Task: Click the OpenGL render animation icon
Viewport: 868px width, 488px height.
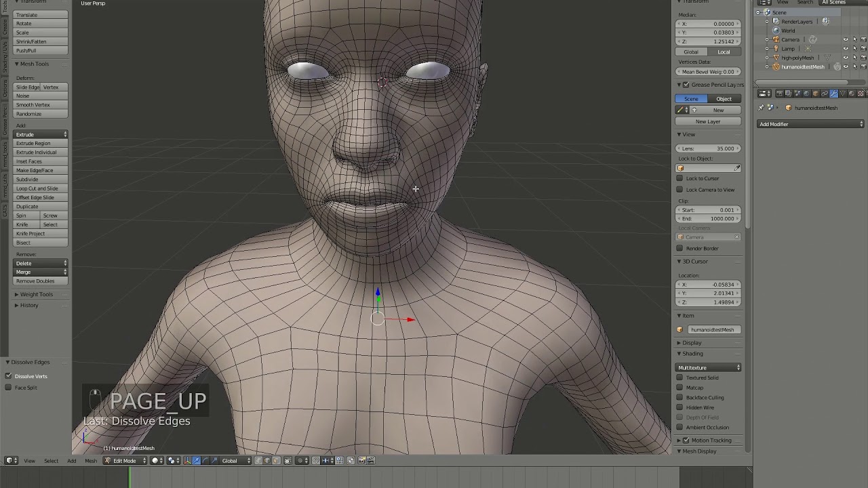Action: pyautogui.click(x=371, y=461)
